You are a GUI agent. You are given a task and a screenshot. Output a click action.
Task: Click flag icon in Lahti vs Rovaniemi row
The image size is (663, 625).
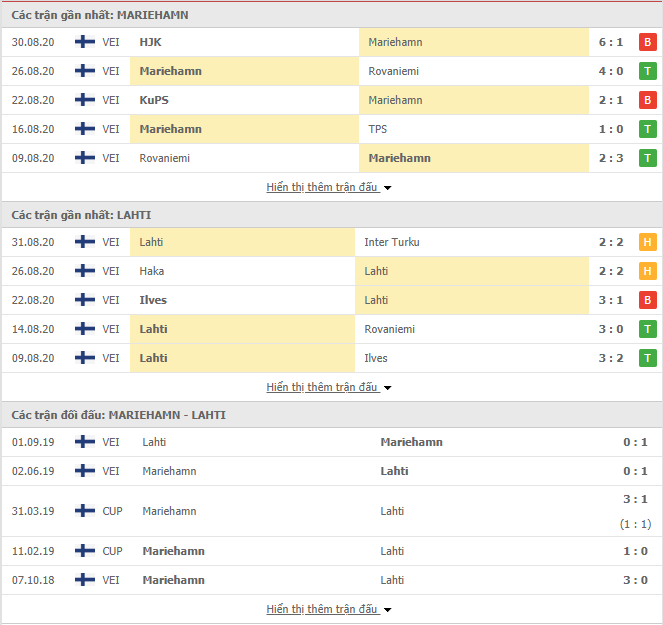click(x=85, y=329)
